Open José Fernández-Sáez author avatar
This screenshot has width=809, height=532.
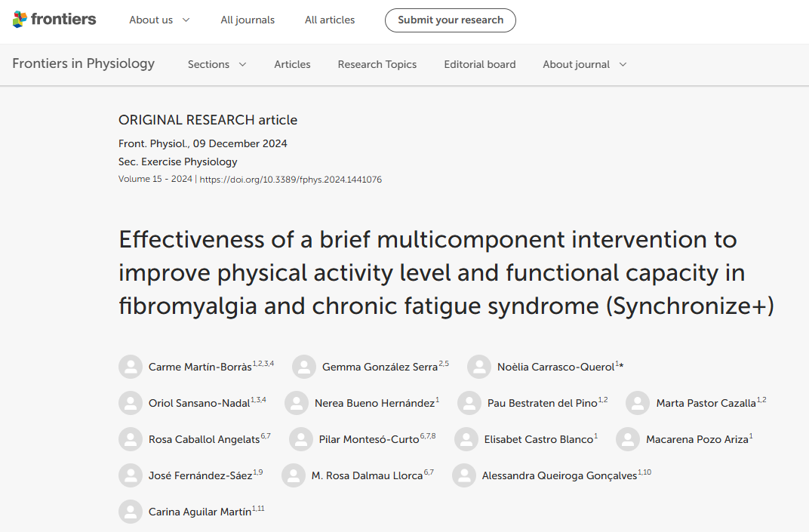click(131, 475)
